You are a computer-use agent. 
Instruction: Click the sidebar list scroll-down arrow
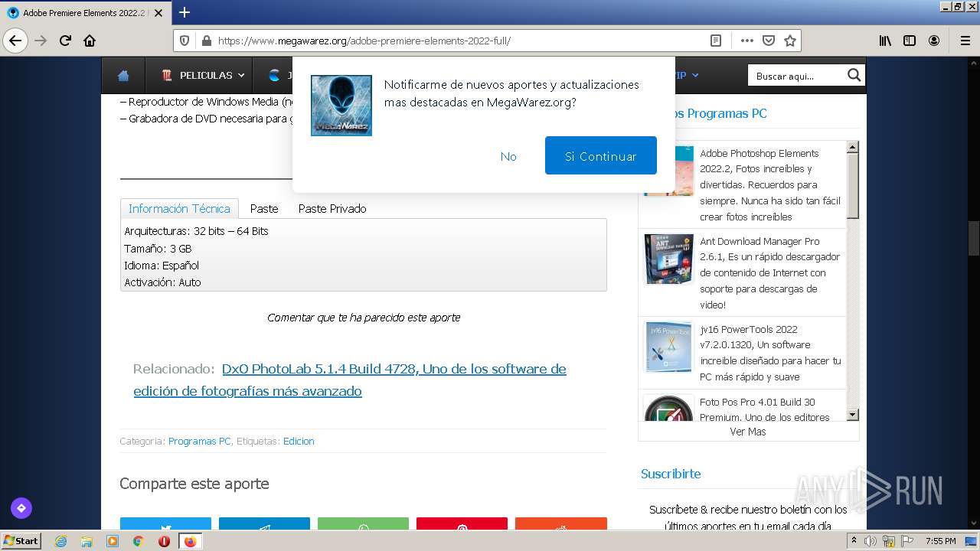[852, 415]
